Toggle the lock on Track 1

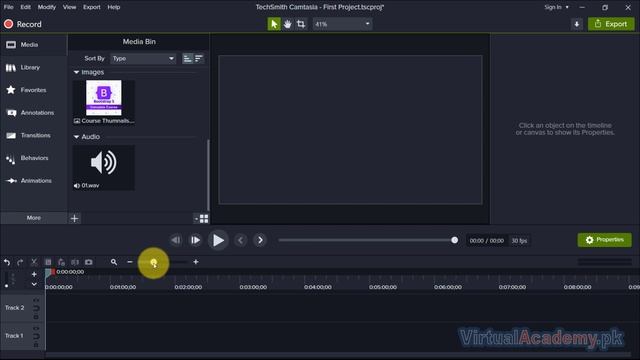pos(36,345)
